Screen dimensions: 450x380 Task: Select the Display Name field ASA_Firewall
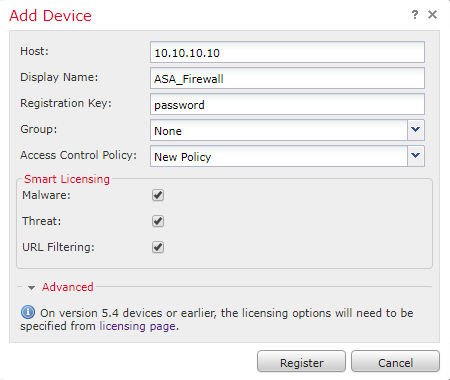point(287,78)
